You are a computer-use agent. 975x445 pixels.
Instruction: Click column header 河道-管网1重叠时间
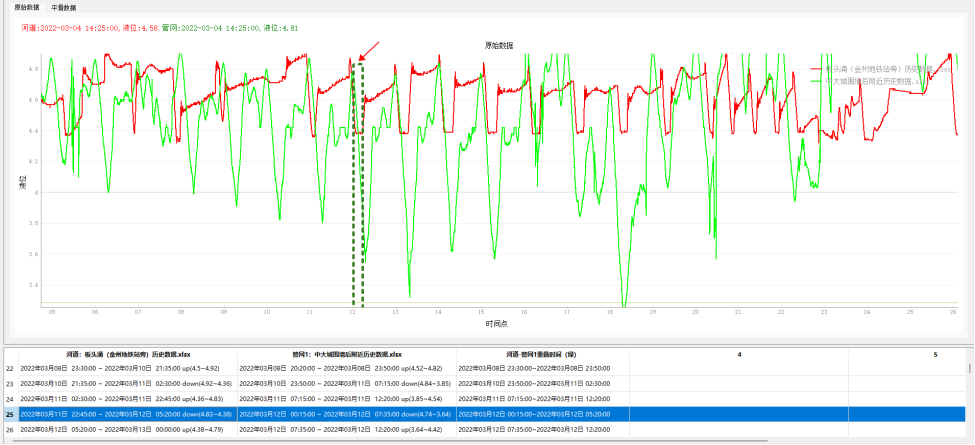543,354
